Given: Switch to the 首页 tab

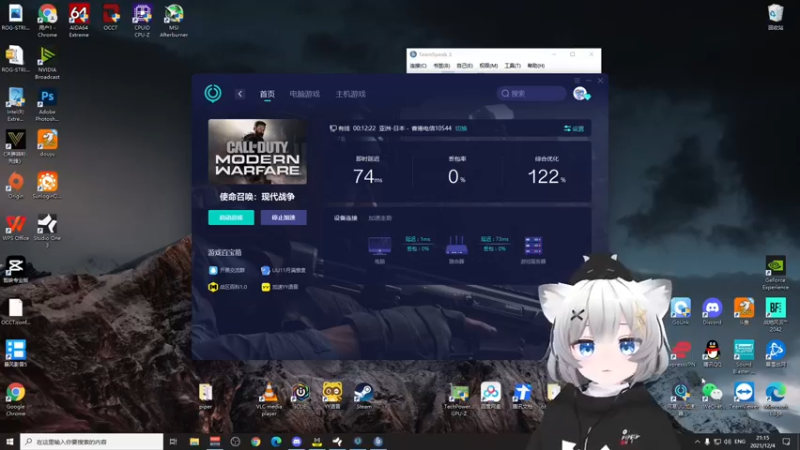Looking at the screenshot, I should 267,94.
